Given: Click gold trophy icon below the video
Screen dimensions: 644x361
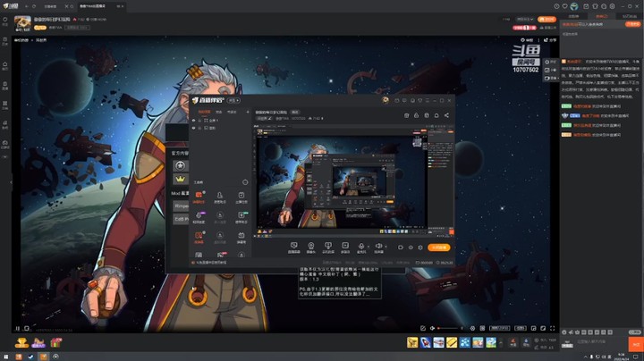Looking at the screenshot, I should [21, 342].
